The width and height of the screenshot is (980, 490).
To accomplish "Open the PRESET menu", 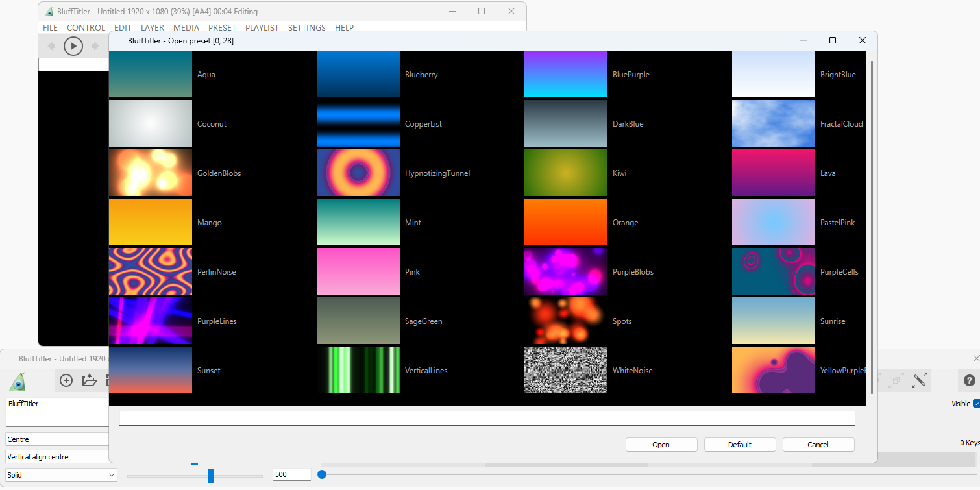I will 222,28.
